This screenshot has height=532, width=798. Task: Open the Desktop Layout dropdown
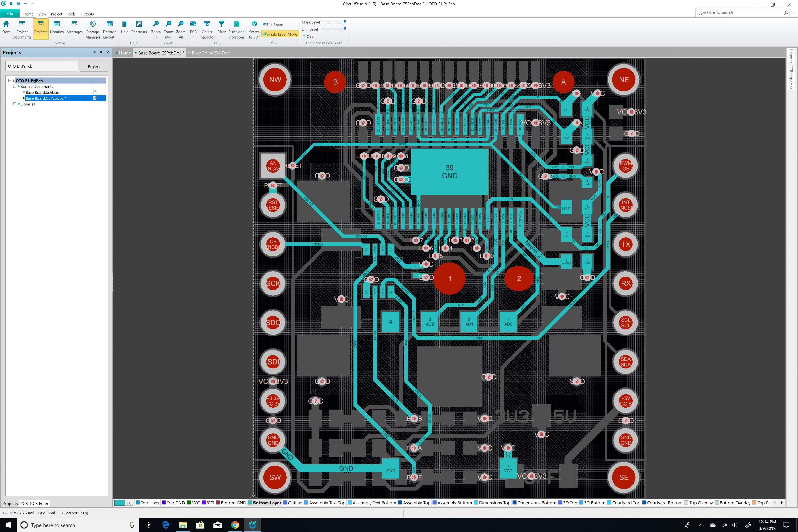110,30
